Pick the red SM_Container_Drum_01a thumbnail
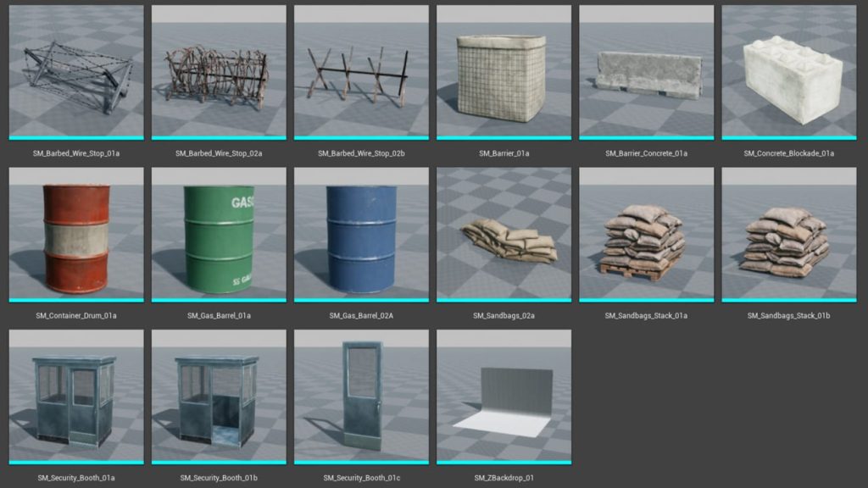The height and width of the screenshot is (488, 868). pos(76,236)
